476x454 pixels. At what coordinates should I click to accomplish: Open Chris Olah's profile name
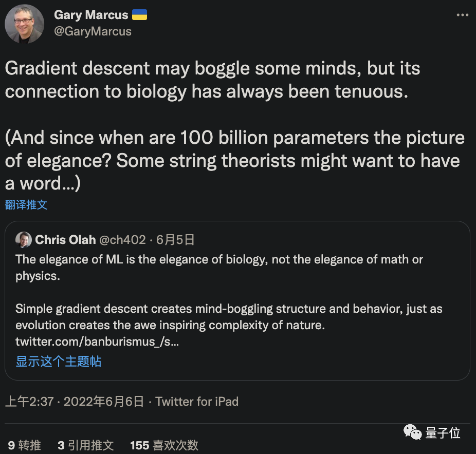pyautogui.click(x=65, y=239)
